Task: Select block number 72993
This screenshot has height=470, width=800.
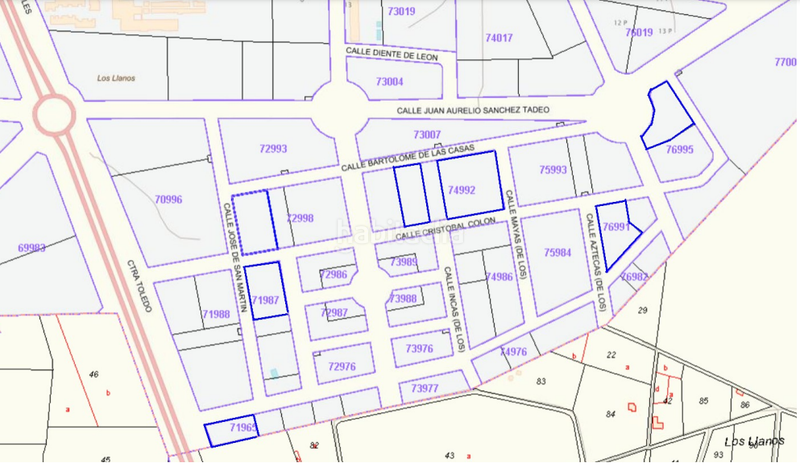Action: (273, 149)
